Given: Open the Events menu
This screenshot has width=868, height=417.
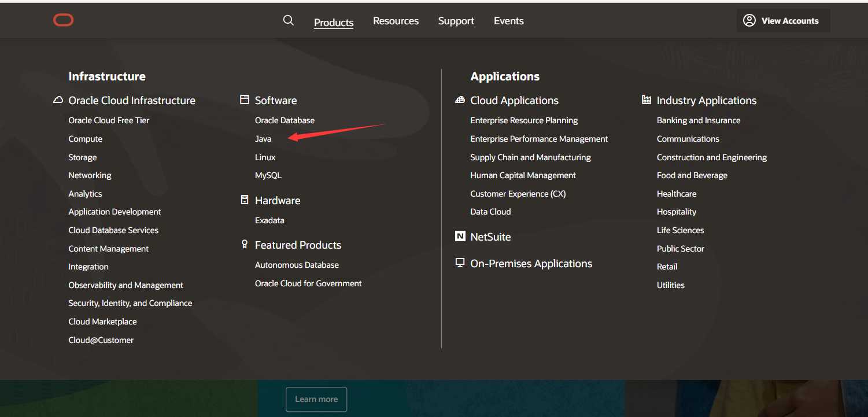Looking at the screenshot, I should coord(509,21).
